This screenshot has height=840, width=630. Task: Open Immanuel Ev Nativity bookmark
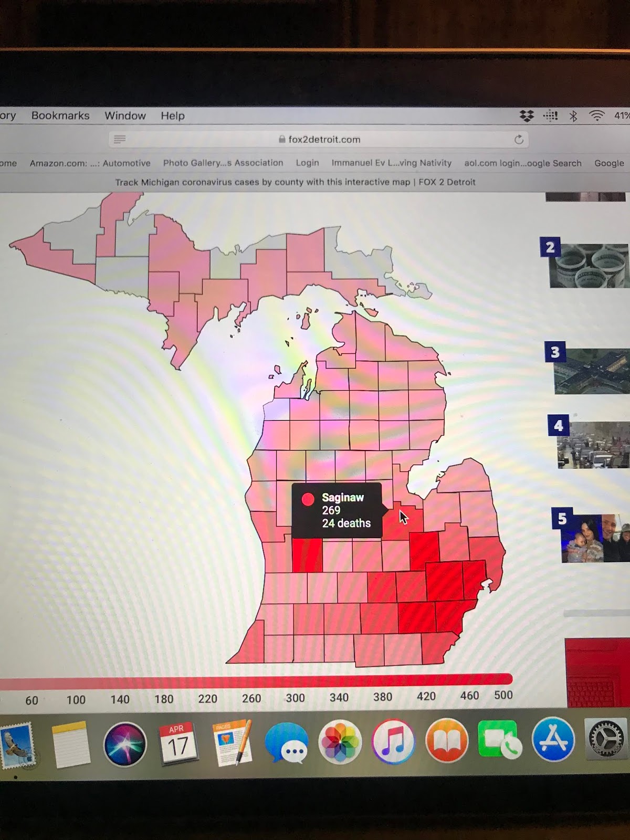point(392,163)
